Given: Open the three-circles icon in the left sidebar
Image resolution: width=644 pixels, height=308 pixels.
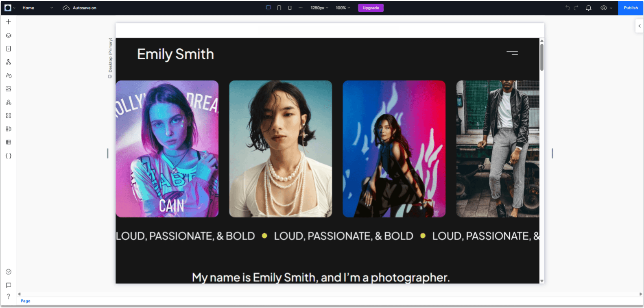Looking at the screenshot, I should coord(8,102).
